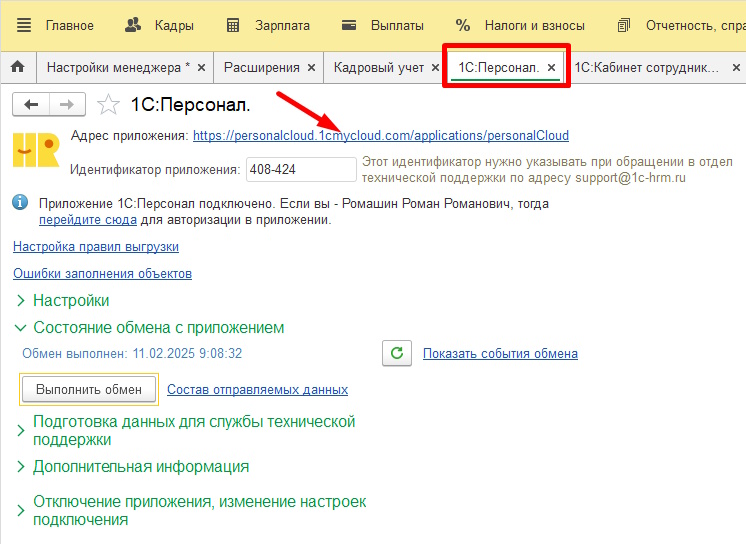The height and width of the screenshot is (544, 746).
Task: Add 1С:Персонал to favorites with star
Action: point(108,104)
